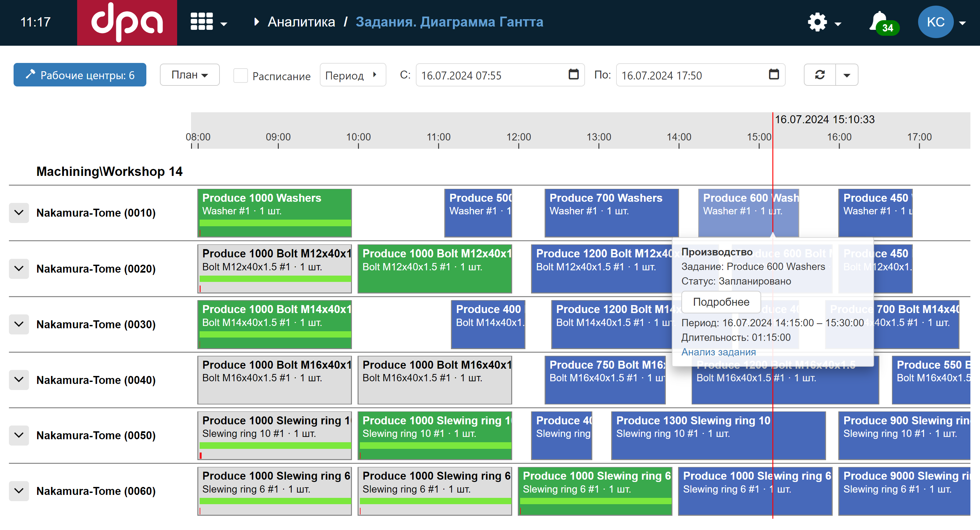Collapse Nakamura-Tome (0010) row
Screen dimensions: 980x530
click(x=19, y=213)
